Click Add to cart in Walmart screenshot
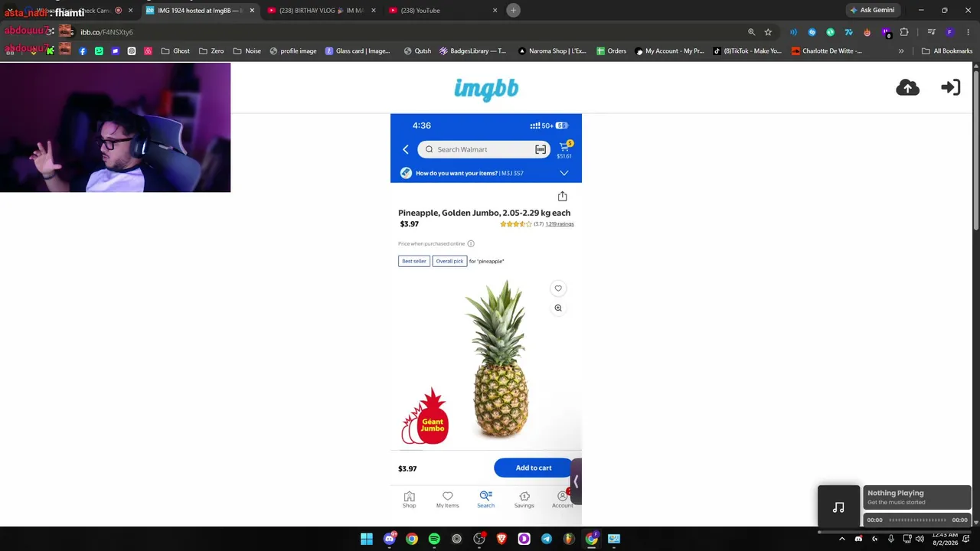 [534, 468]
